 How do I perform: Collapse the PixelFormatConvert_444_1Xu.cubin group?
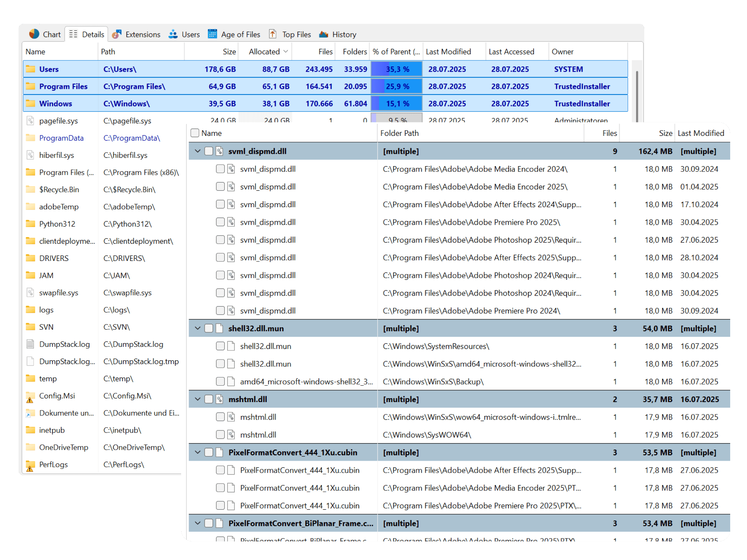point(197,452)
